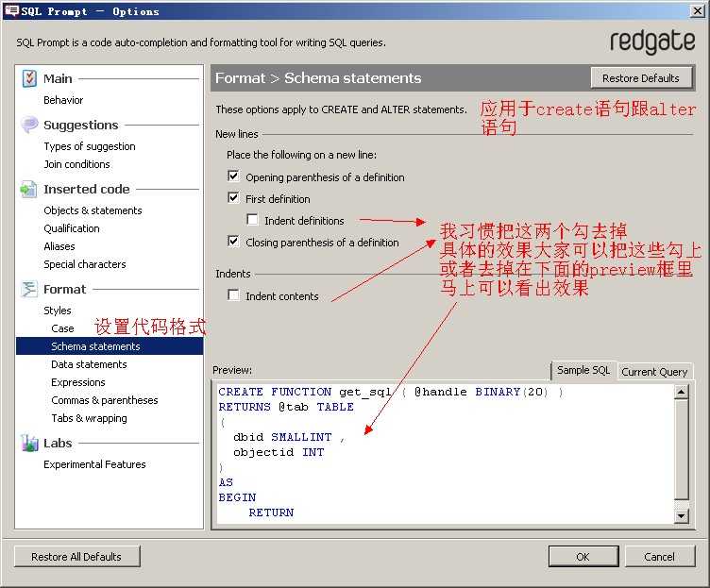710x588 pixels.
Task: Uncheck Opening parenthesis of a definition
Action: 233,176
